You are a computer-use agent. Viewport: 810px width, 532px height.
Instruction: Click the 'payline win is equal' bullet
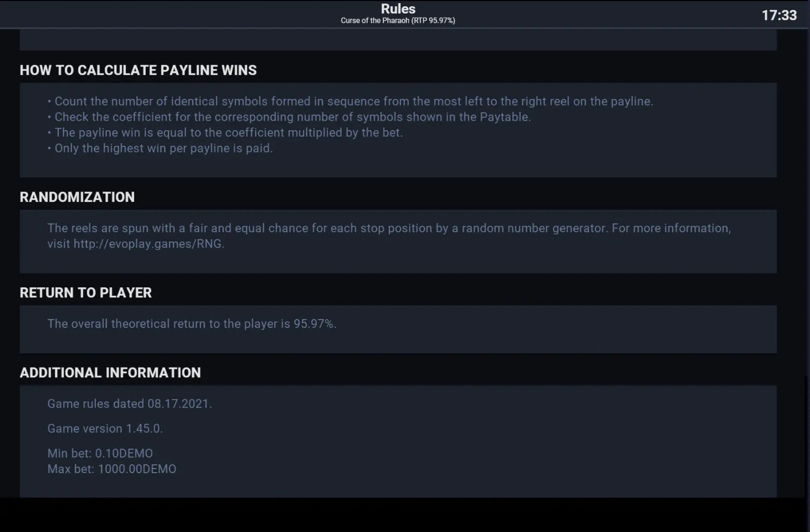click(225, 133)
